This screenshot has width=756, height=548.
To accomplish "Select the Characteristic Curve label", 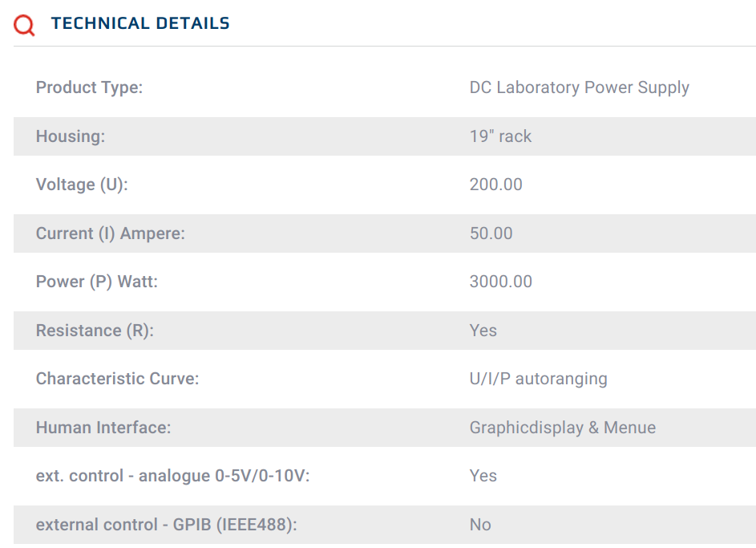I will pos(118,379).
